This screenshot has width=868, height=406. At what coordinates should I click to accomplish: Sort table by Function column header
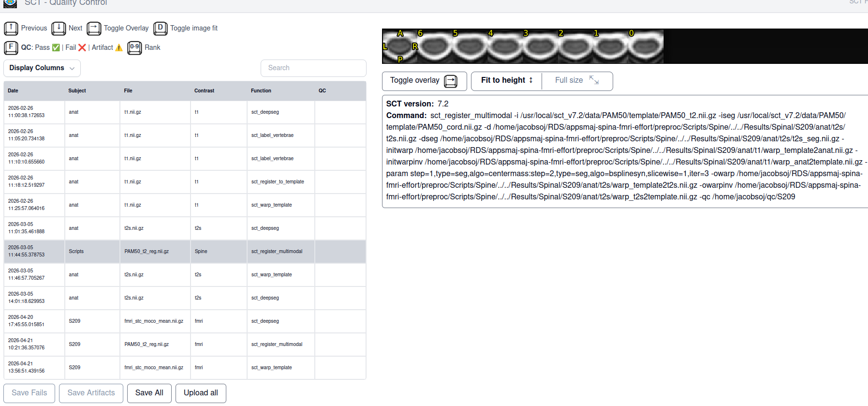click(261, 91)
